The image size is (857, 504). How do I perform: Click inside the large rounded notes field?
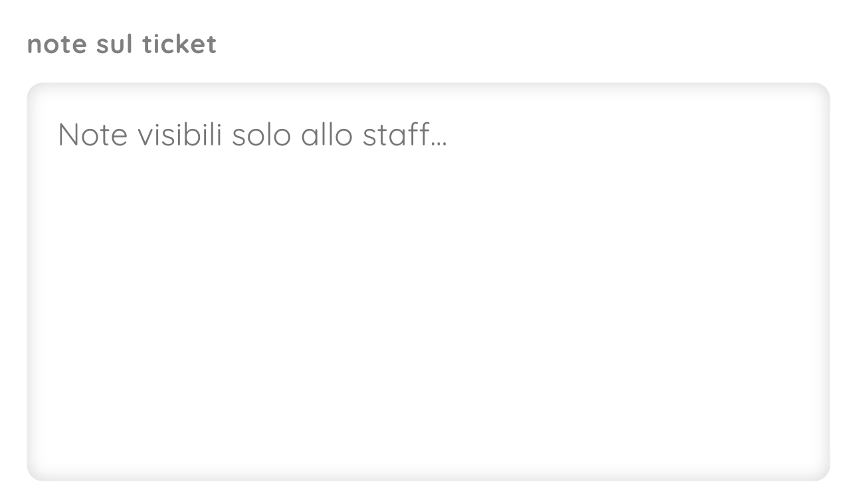coord(428,282)
